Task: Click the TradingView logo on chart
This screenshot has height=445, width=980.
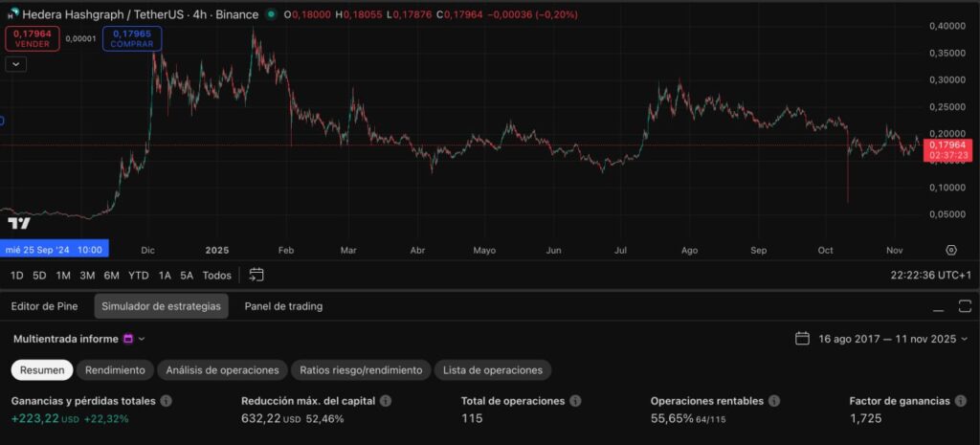Action: pos(19,224)
